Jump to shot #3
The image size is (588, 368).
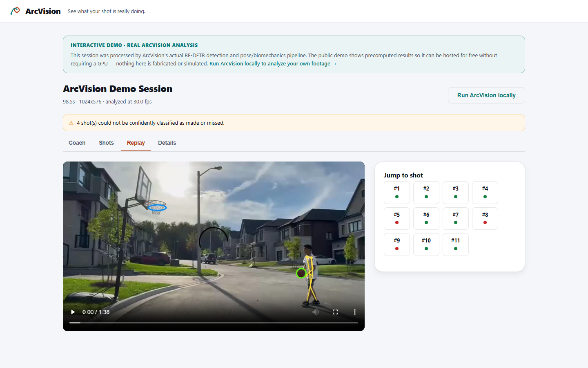(x=456, y=193)
